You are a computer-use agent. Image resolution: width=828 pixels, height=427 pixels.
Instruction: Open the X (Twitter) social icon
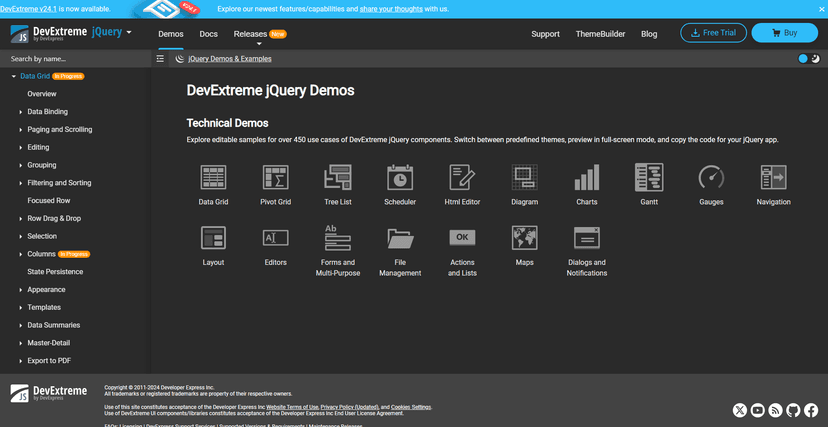tap(740, 410)
